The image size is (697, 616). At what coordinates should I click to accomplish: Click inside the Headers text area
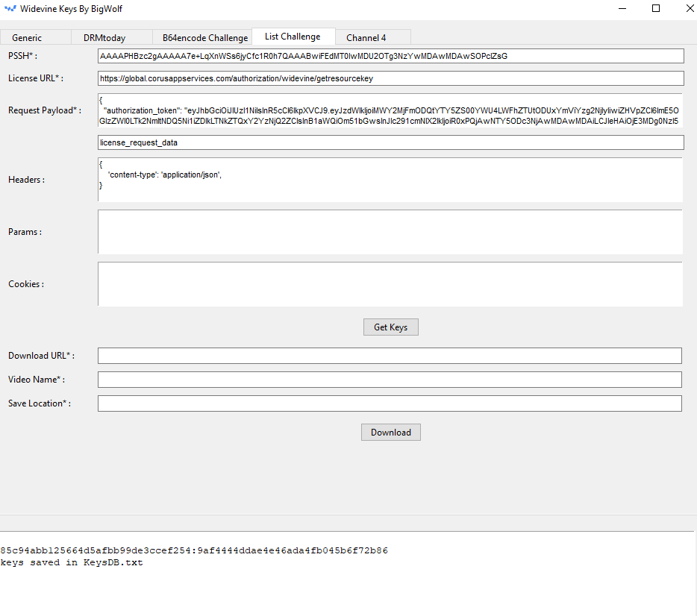(390, 180)
